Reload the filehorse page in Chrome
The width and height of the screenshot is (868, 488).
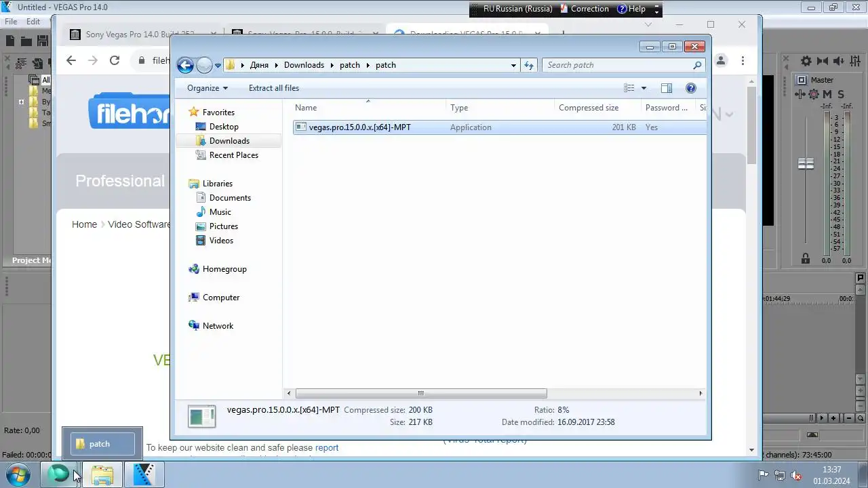115,60
